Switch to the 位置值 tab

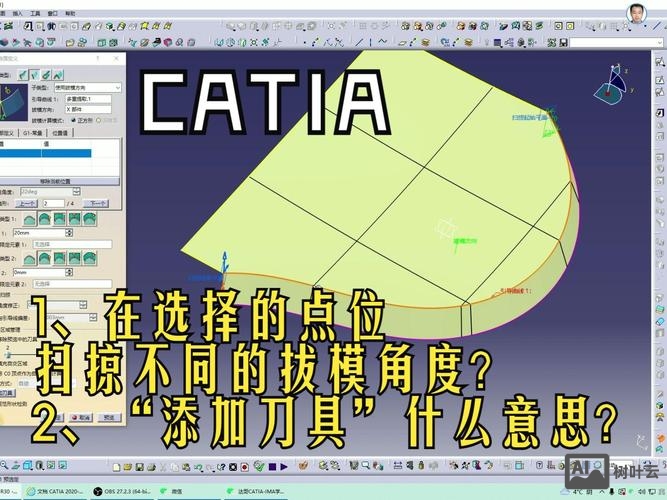[60, 133]
